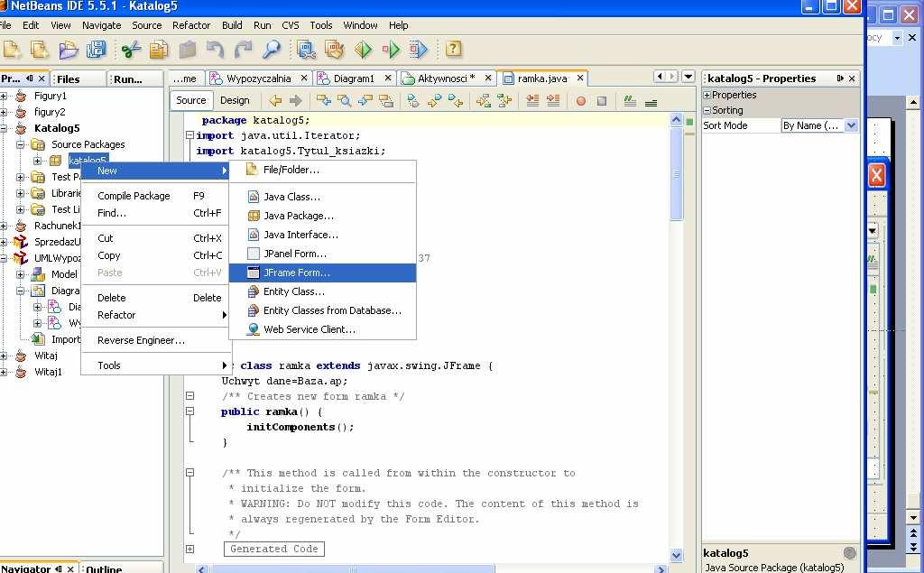Image resolution: width=924 pixels, height=573 pixels.
Task: Close the Aktywnosci editor tab
Action: click(x=488, y=78)
